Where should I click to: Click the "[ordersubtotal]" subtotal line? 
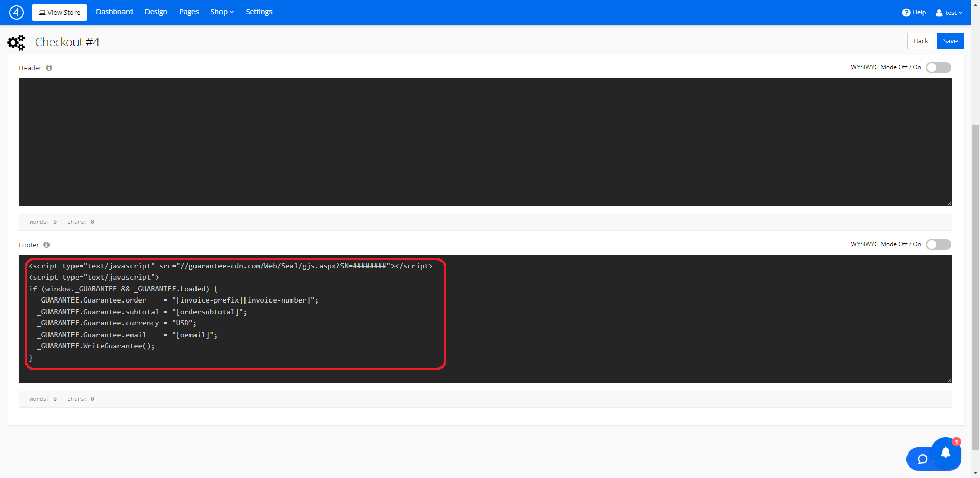(142, 312)
